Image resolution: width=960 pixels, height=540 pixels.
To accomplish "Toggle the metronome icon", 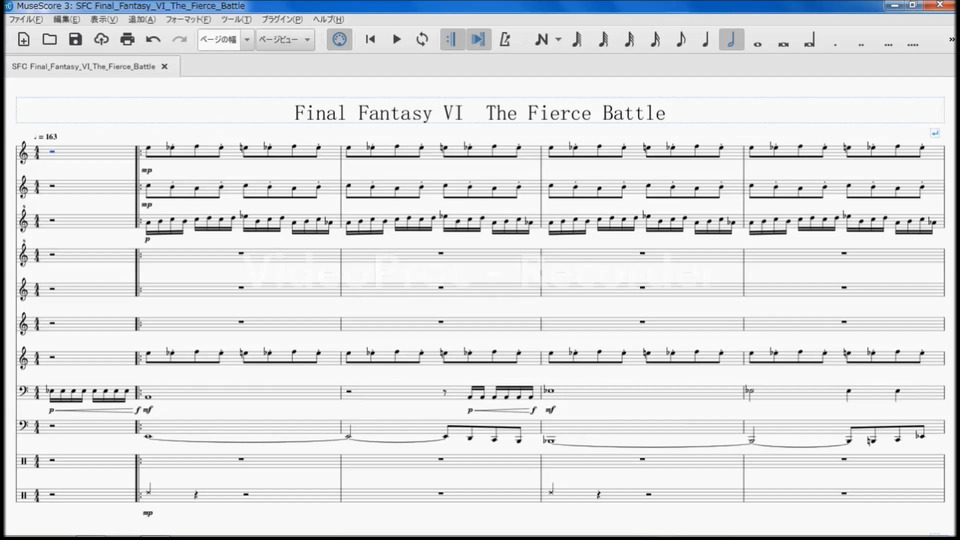I will click(505, 40).
